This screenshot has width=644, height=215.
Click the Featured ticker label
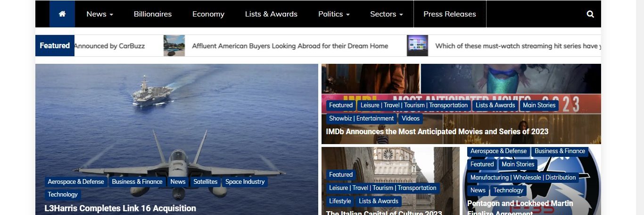click(55, 46)
